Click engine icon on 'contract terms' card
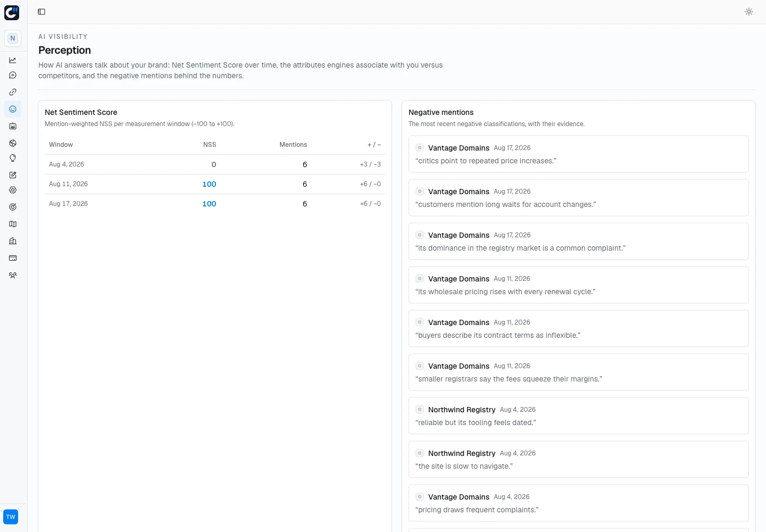 (420, 322)
